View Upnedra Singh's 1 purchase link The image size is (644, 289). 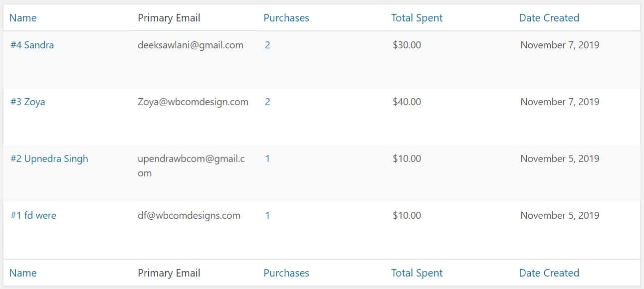tap(267, 158)
